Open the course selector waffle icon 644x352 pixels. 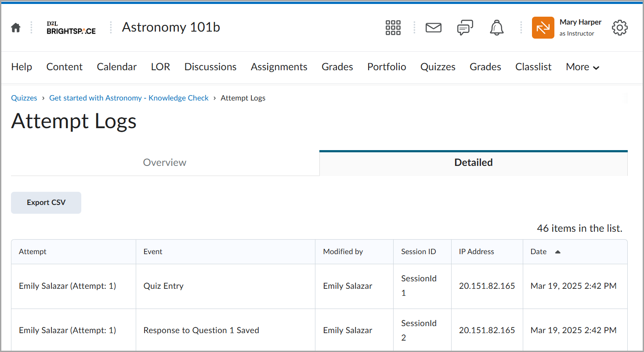coord(393,28)
